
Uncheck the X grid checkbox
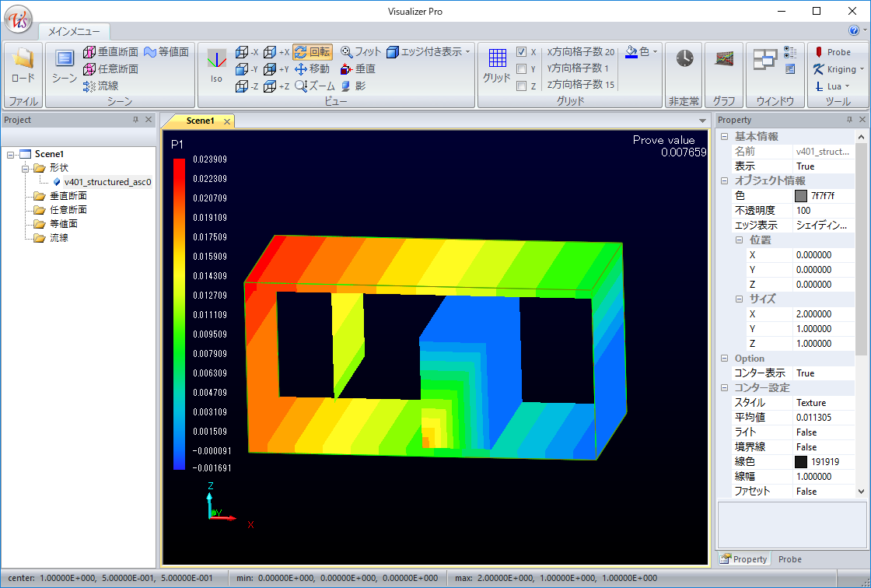(522, 52)
